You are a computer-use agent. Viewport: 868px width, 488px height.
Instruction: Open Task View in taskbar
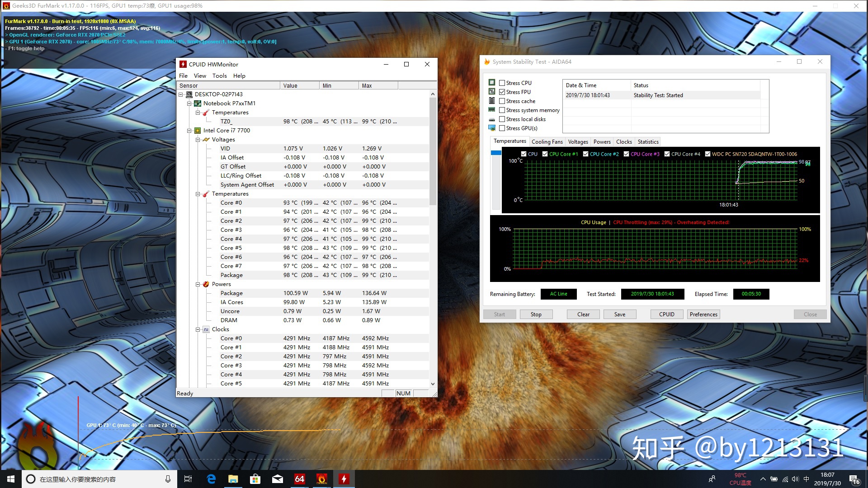coord(188,479)
